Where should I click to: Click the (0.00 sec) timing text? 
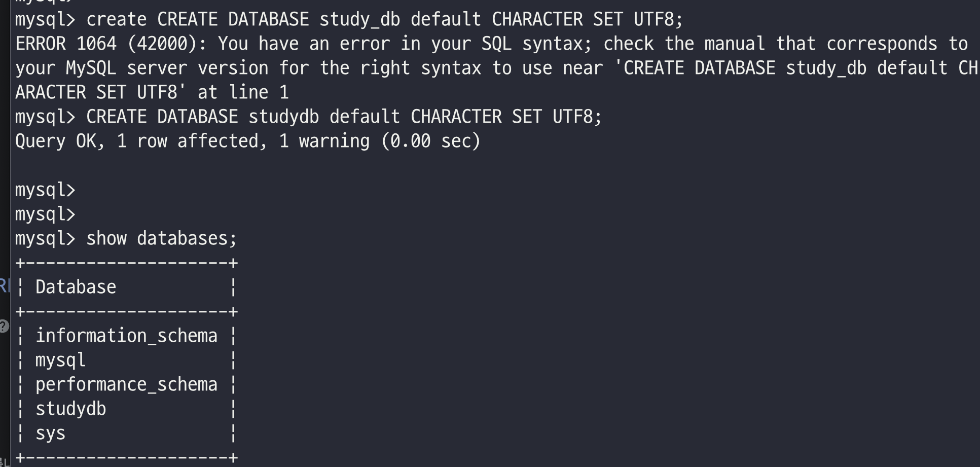coord(430,141)
